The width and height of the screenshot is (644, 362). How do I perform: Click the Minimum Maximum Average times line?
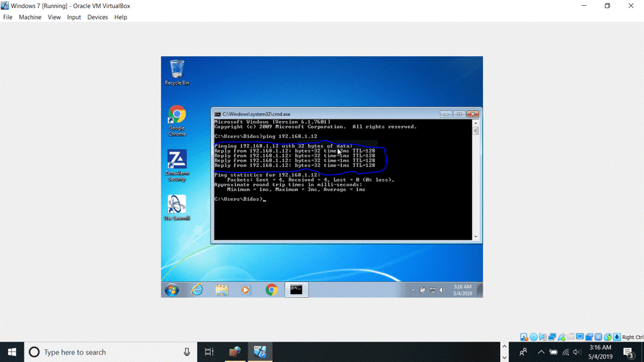[296, 190]
